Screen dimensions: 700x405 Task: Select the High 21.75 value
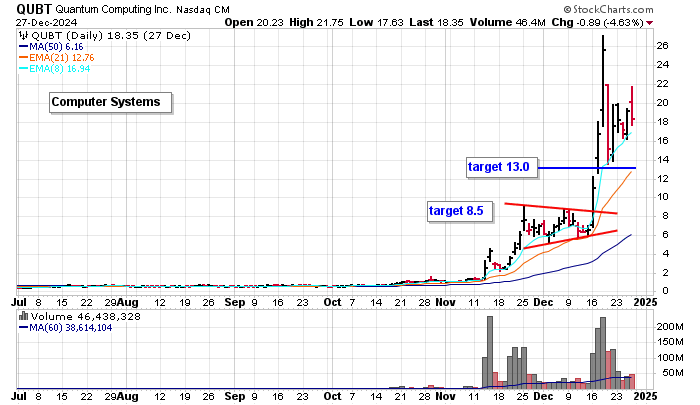(x=317, y=22)
